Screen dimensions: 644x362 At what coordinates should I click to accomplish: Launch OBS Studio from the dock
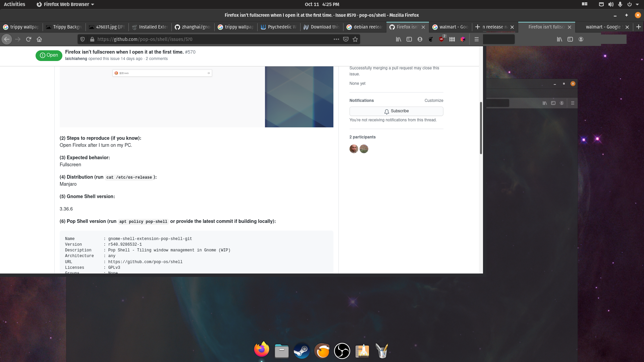point(342,351)
